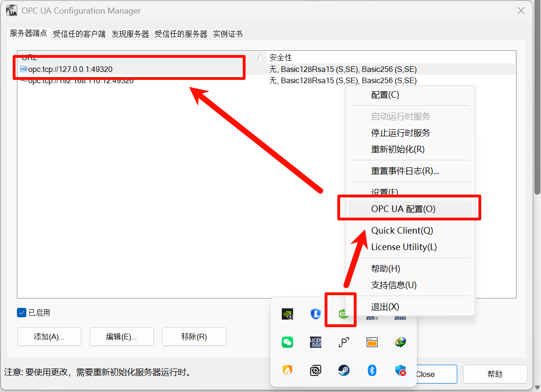
Task: Toggle the 已启用 checkbox
Action: tap(22, 313)
